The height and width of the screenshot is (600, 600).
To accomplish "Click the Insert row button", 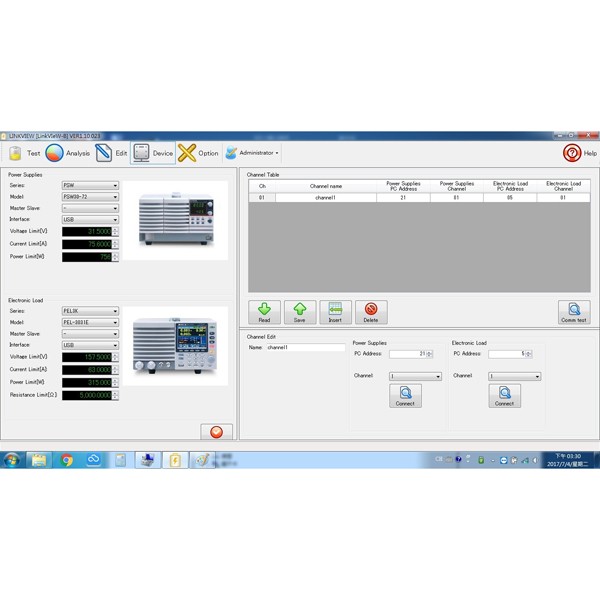I will click(x=335, y=312).
